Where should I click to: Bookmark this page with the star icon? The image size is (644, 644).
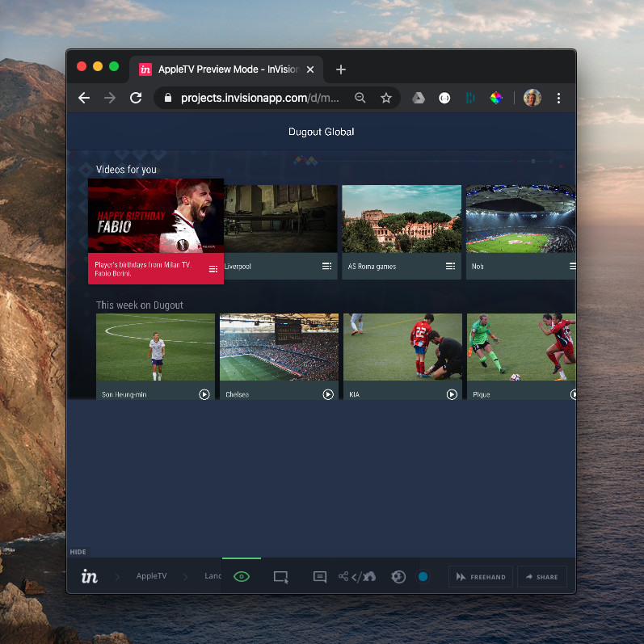(386, 98)
